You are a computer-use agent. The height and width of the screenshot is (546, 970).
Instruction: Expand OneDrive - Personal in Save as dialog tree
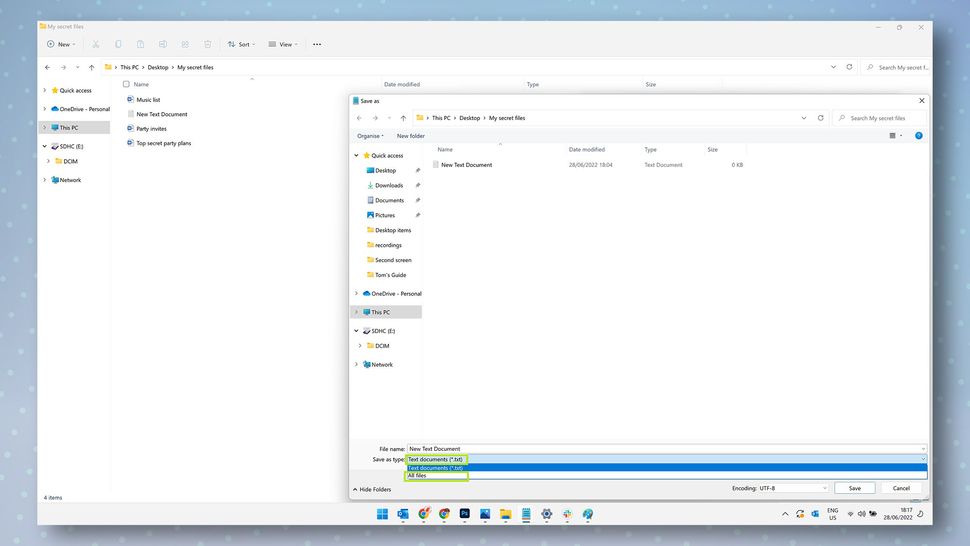pos(356,294)
